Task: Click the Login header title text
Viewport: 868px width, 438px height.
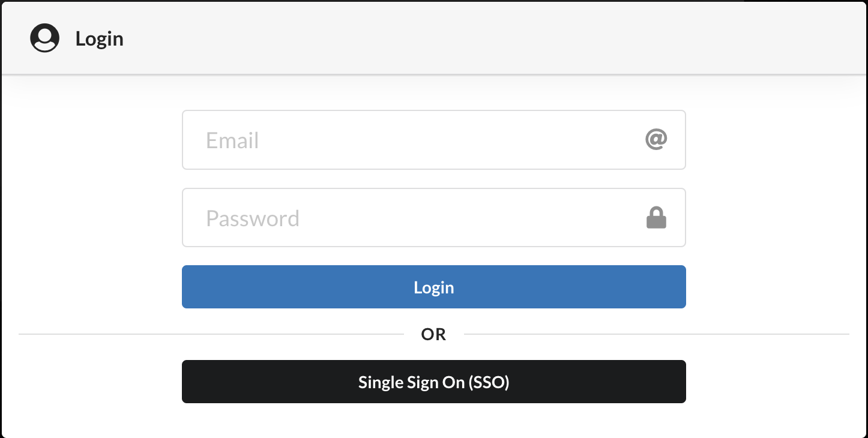Action: point(100,39)
